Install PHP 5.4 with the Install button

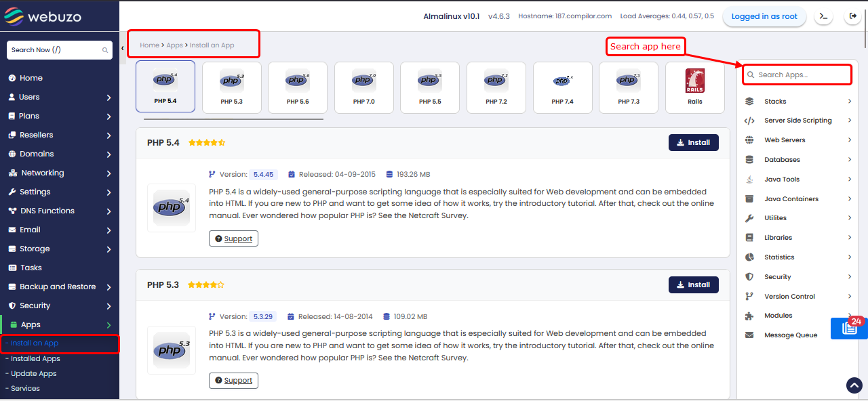click(x=693, y=143)
